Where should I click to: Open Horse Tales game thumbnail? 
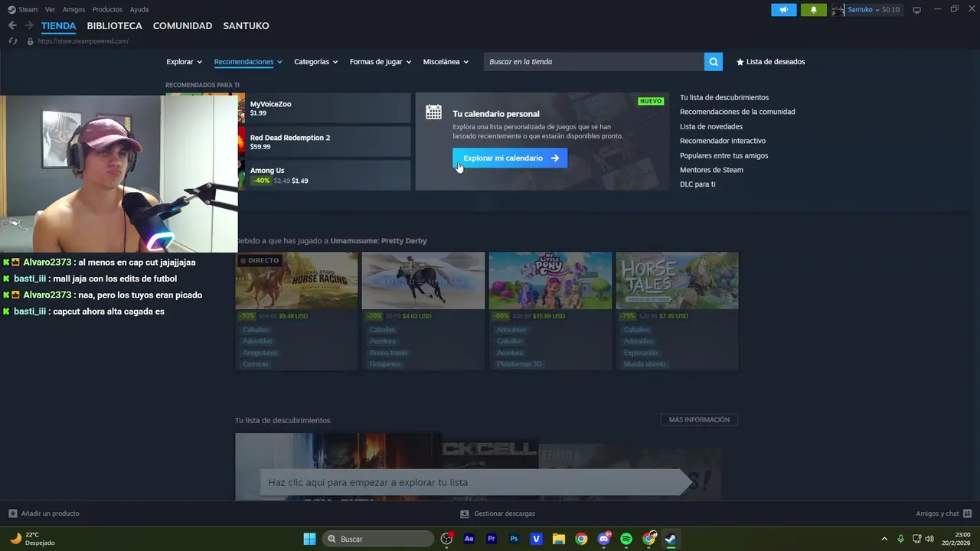[x=677, y=281]
